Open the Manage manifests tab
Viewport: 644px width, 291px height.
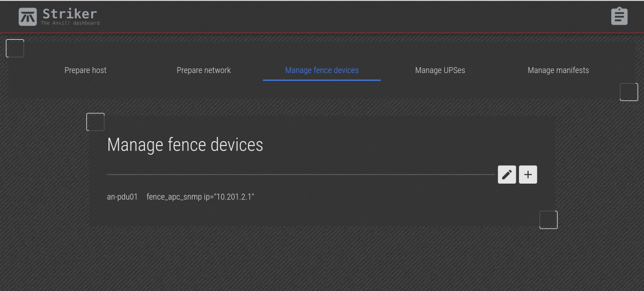(x=558, y=70)
